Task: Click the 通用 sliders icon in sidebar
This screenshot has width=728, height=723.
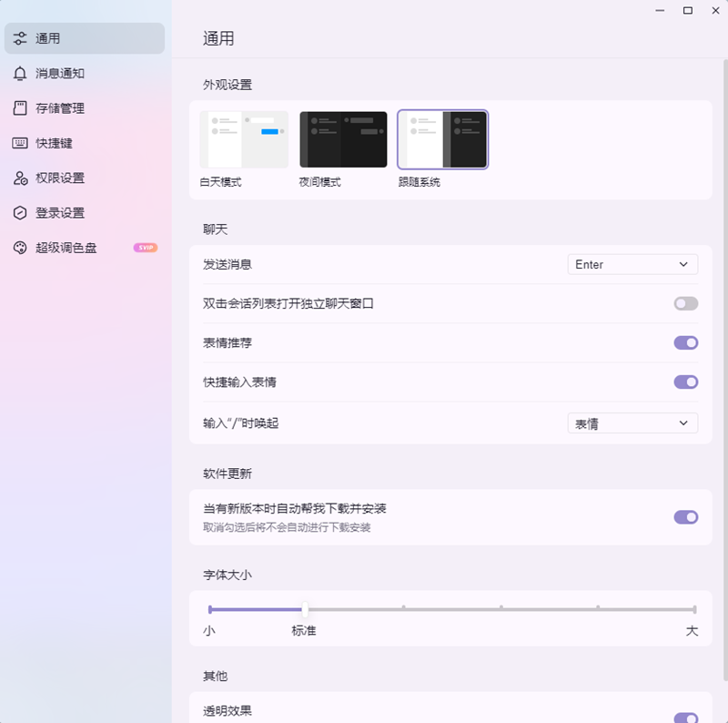Action: point(20,38)
